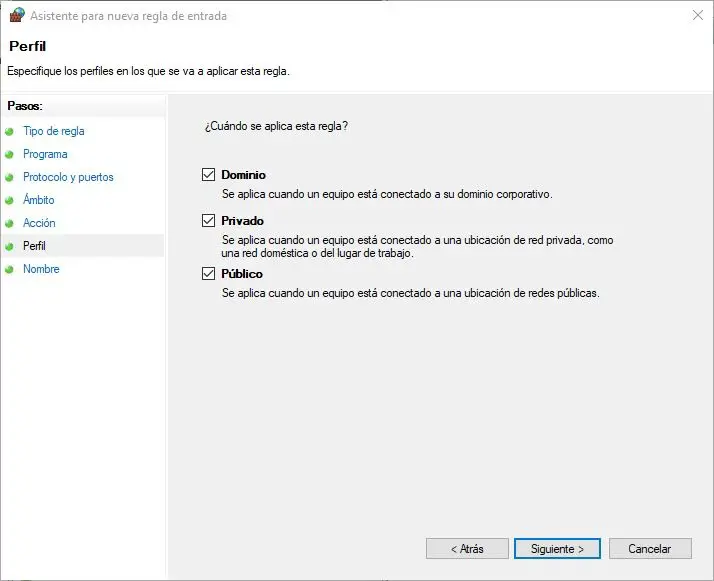Viewport: 714px width, 581px height.
Task: Click the green bullet beside Tipo de regla
Action: click(10, 131)
